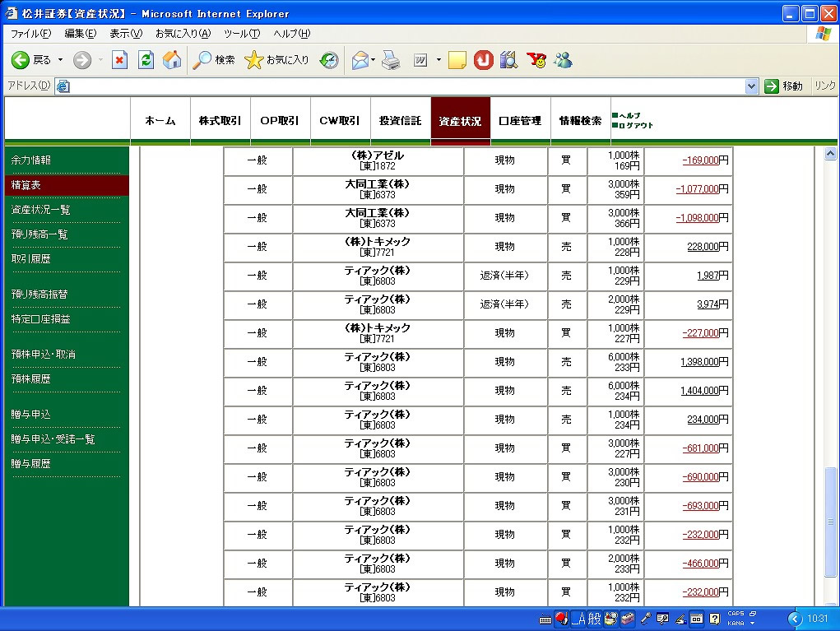Click the Research book icon
This screenshot has height=631, width=840.
pos(509,60)
